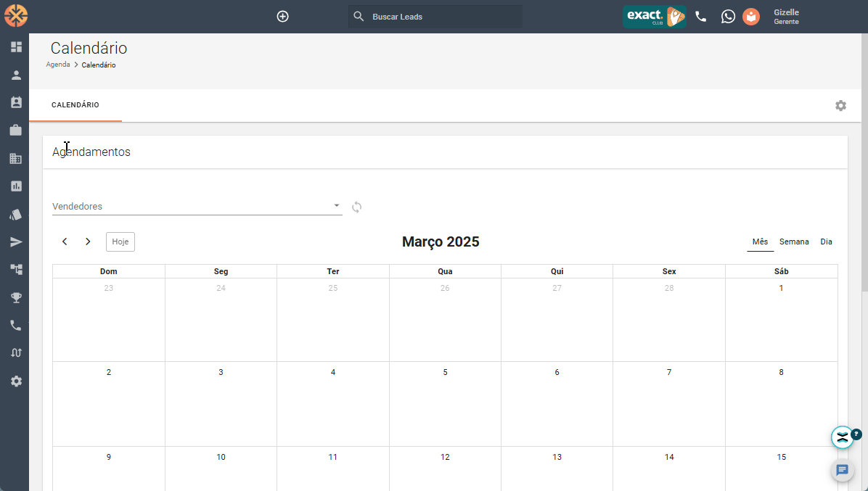
Task: Click the Exact Sales logo icon
Action: point(16,15)
